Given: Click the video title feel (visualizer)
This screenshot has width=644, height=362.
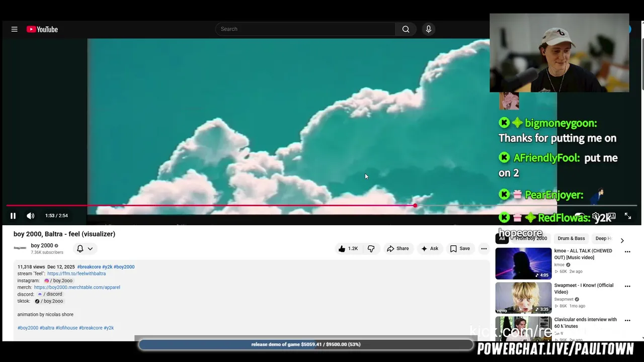Looking at the screenshot, I should [x=64, y=234].
